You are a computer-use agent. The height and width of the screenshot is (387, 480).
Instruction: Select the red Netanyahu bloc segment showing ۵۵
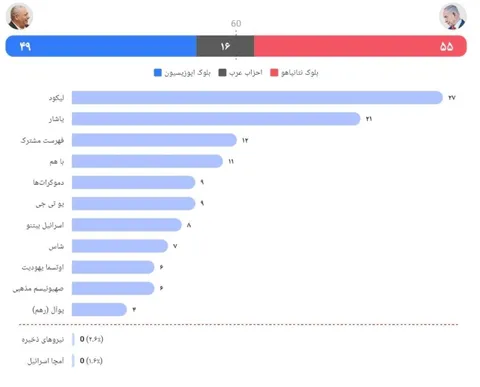[x=360, y=46]
